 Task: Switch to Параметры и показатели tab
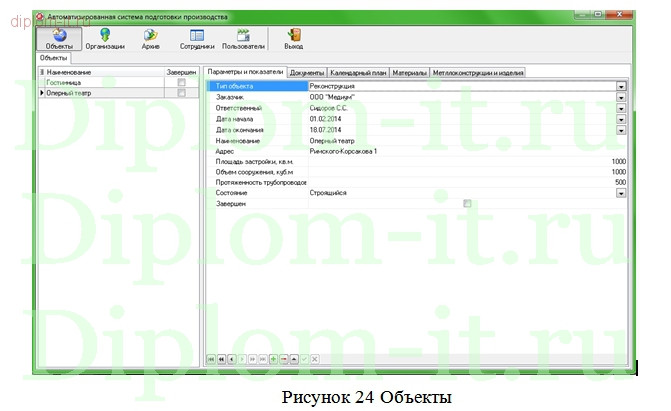245,72
